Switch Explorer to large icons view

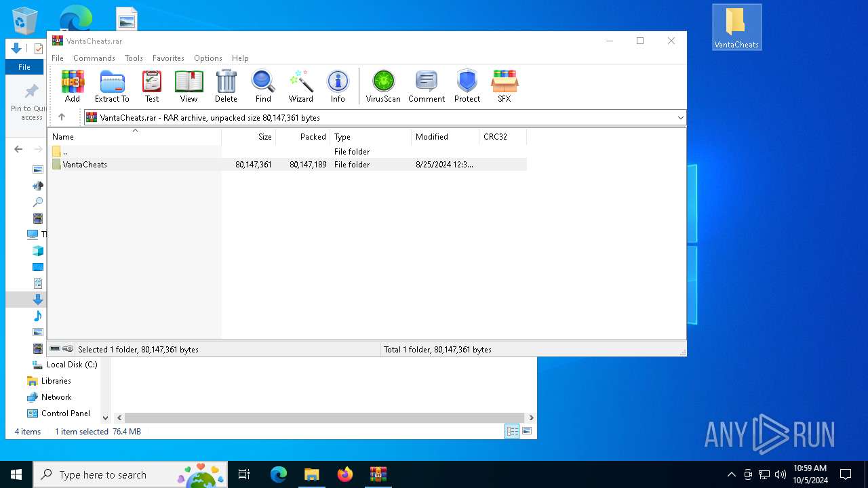click(x=527, y=431)
